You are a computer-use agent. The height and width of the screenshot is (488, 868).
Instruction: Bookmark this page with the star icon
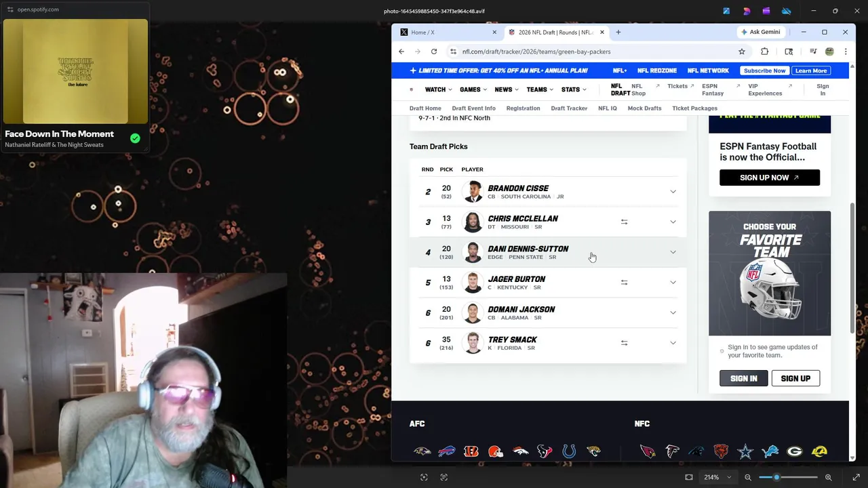[742, 52]
